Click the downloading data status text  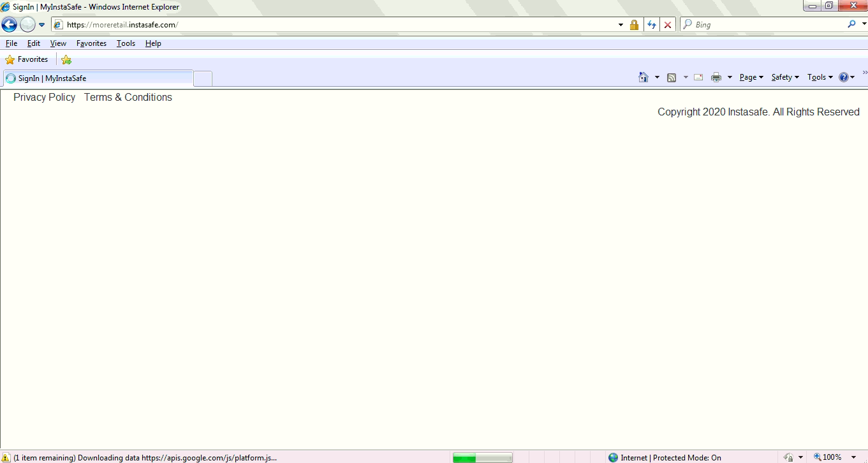(x=145, y=458)
